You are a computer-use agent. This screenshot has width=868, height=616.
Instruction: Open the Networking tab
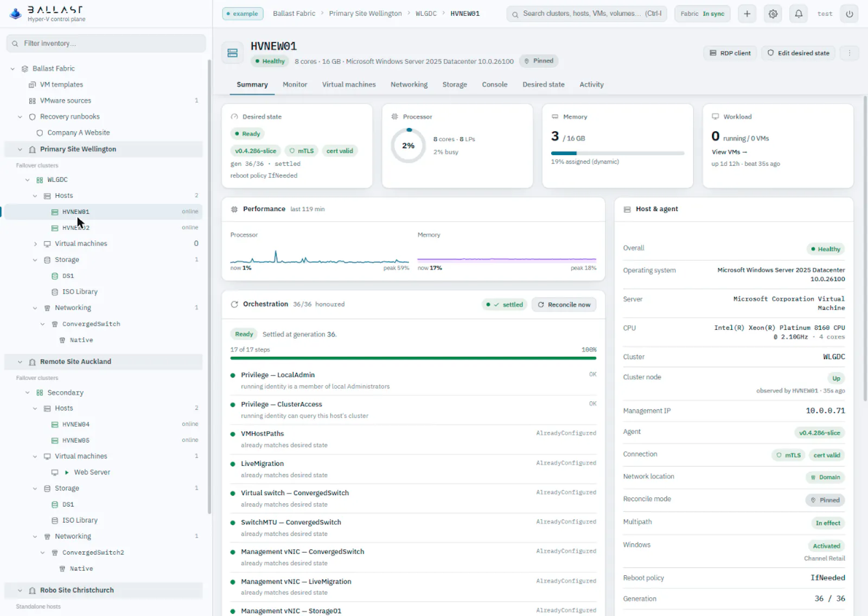point(409,85)
